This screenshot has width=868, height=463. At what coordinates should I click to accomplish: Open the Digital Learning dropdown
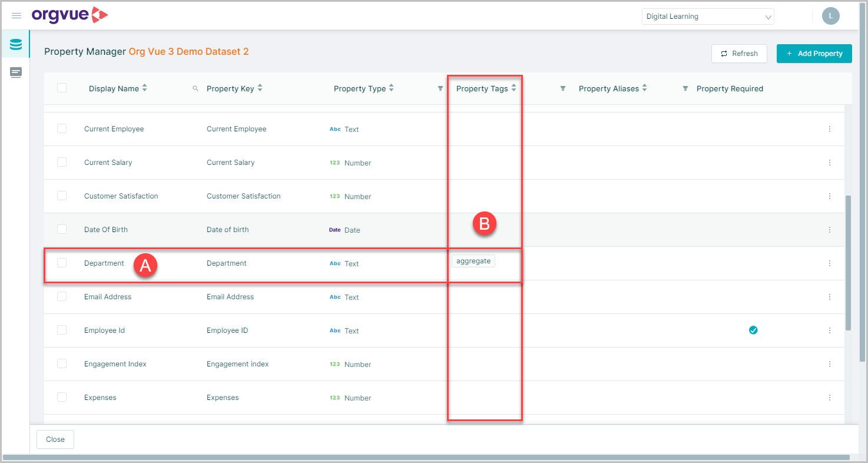(x=708, y=16)
